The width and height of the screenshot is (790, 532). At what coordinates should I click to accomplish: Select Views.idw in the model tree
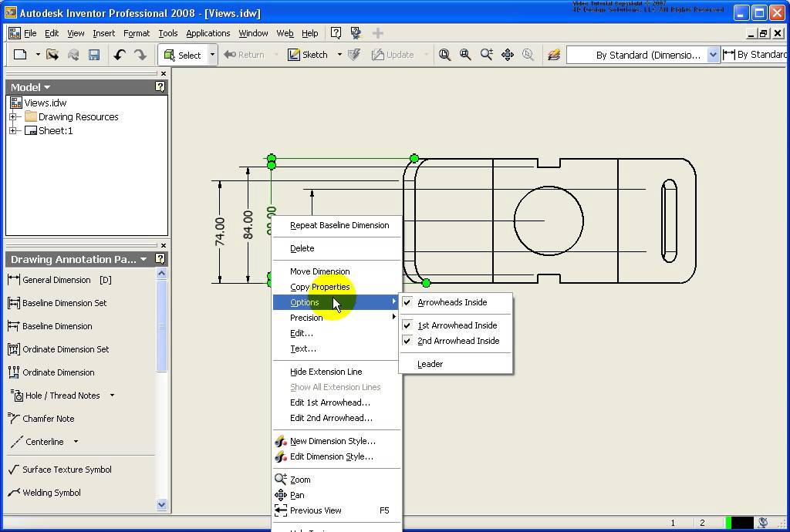coord(39,103)
